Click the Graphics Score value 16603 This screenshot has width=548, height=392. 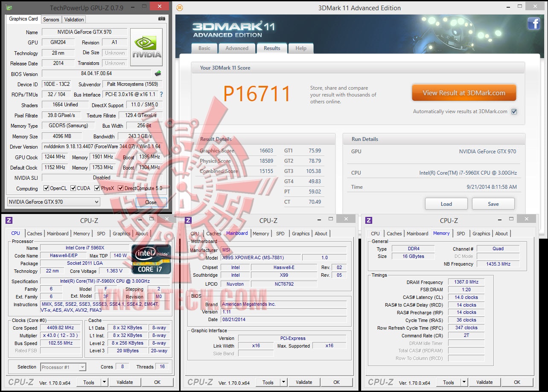tap(266, 151)
